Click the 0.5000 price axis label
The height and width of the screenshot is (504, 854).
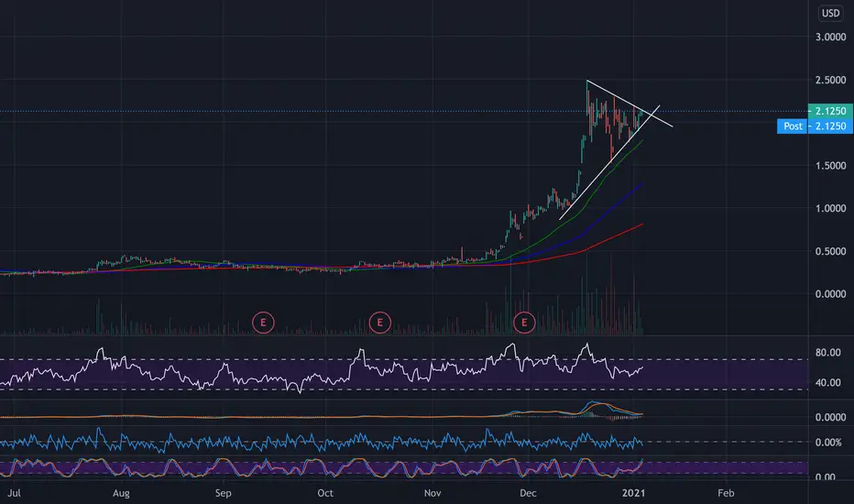click(x=830, y=251)
